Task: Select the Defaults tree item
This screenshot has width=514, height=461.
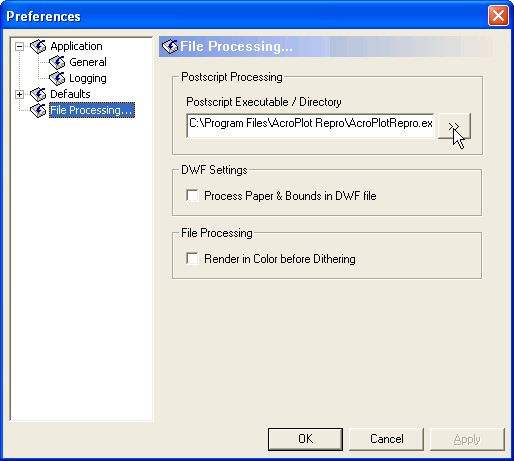Action: click(70, 94)
